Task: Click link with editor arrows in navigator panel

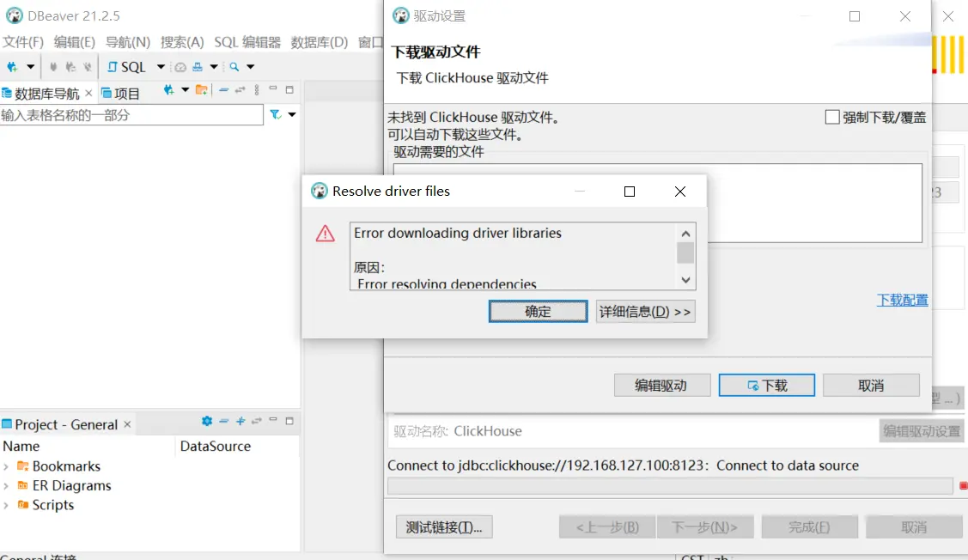Action: click(x=240, y=90)
